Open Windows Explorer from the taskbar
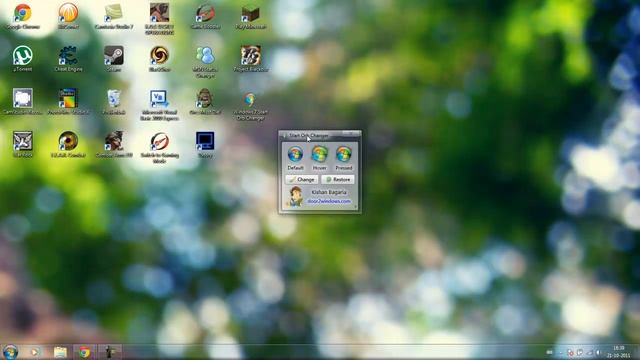Screen dimensions: 640x360 [x=60, y=352]
